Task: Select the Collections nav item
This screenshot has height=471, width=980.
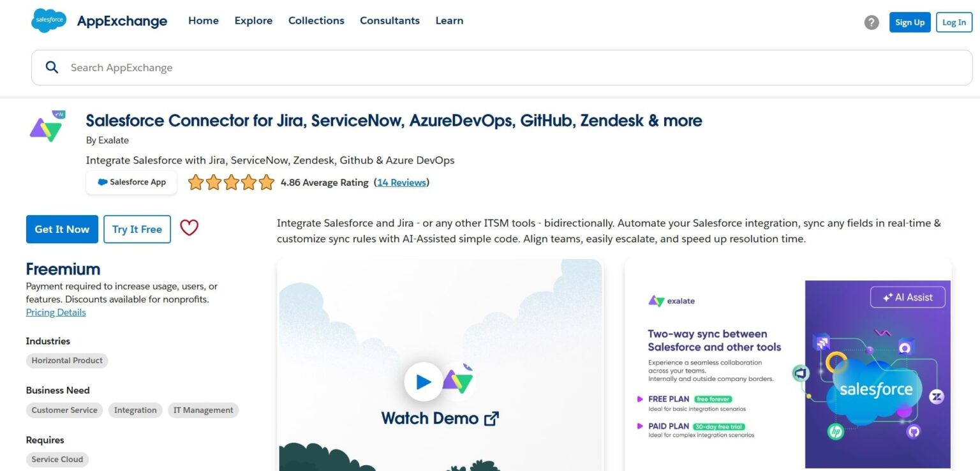Action: click(x=316, y=20)
